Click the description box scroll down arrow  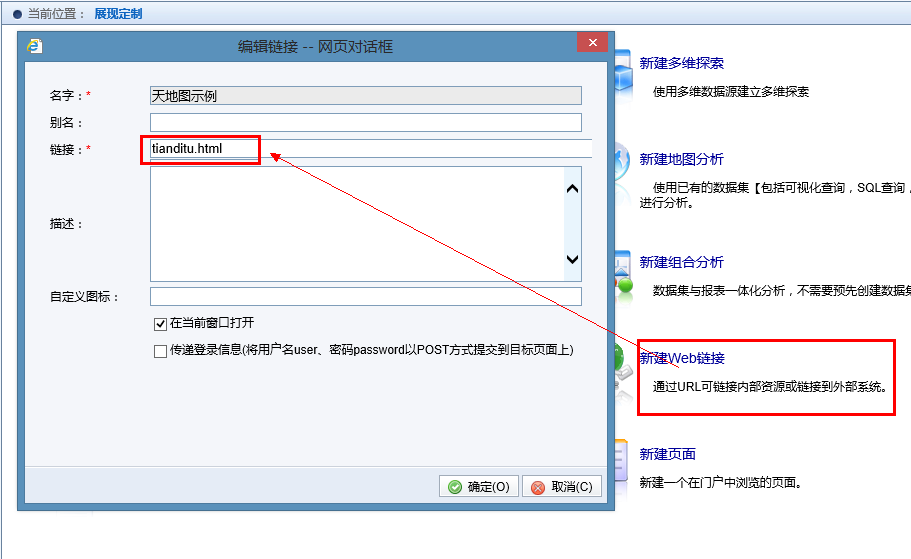coord(572,259)
